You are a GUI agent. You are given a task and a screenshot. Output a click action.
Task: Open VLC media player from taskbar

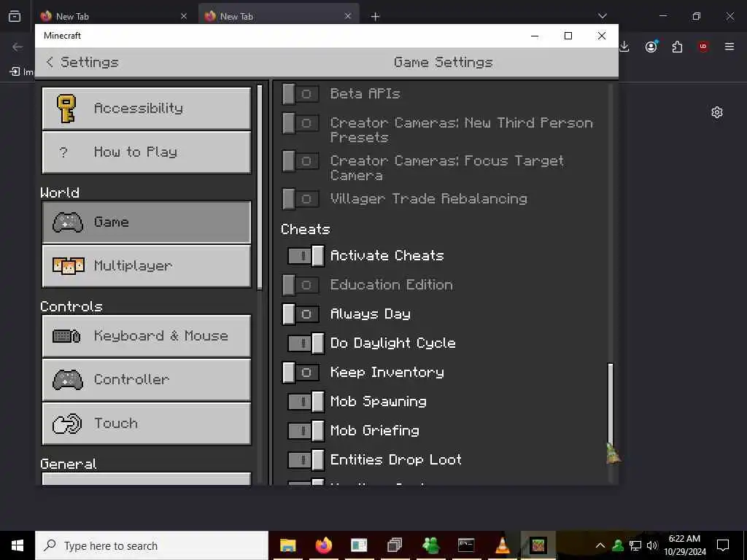[x=502, y=545]
